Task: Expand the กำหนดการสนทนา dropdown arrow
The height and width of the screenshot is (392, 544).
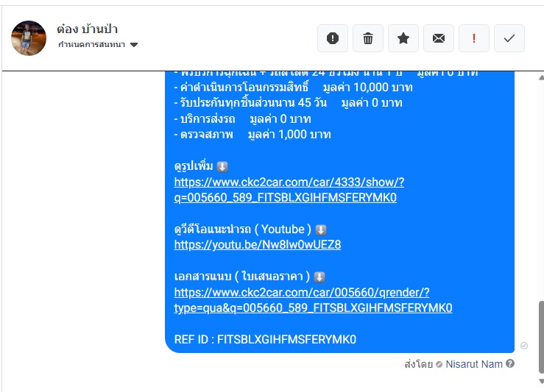Action: tap(134, 45)
